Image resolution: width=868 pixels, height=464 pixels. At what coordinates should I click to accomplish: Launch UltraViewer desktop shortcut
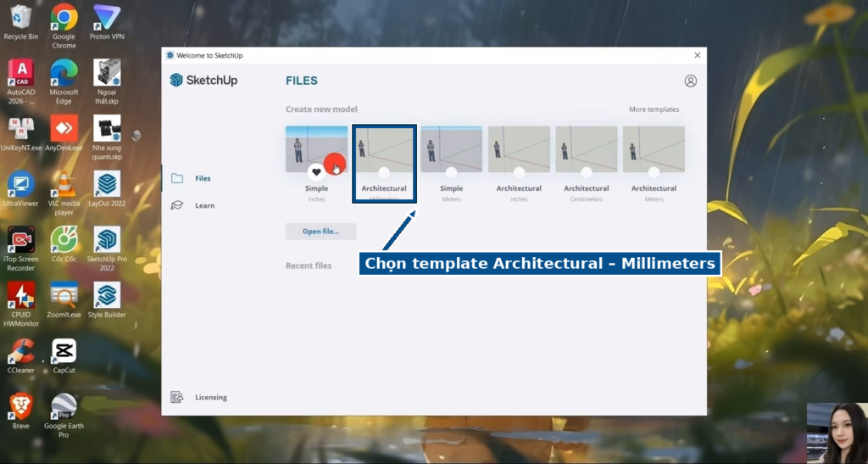[x=21, y=189]
